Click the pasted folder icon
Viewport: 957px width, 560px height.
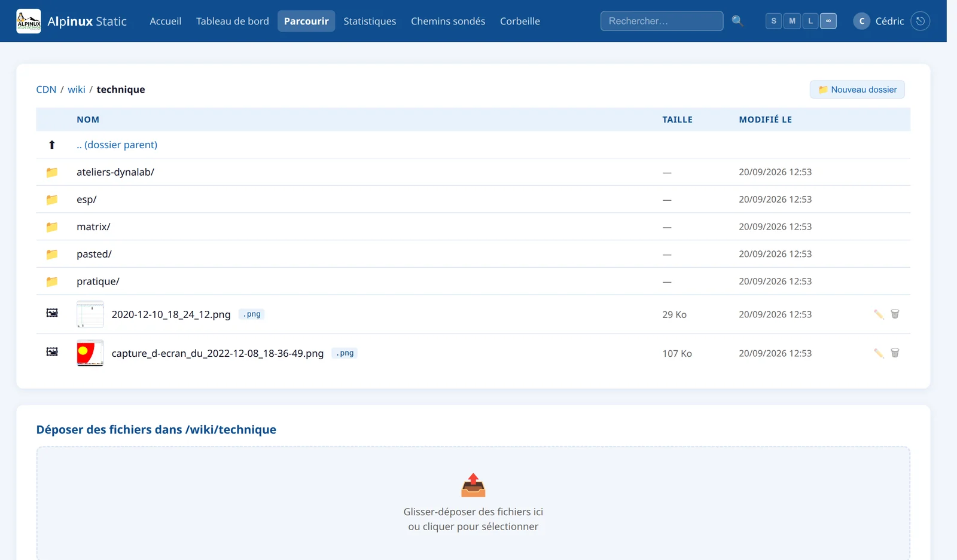coord(52,254)
